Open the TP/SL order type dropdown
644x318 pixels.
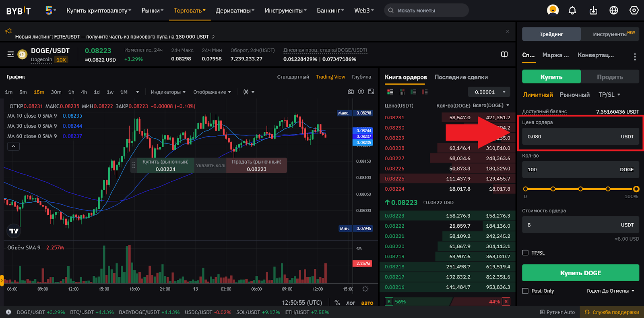pyautogui.click(x=609, y=95)
